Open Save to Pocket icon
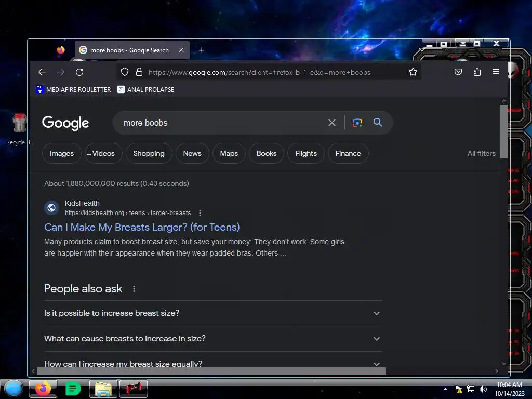This screenshot has width=532, height=399. click(458, 72)
